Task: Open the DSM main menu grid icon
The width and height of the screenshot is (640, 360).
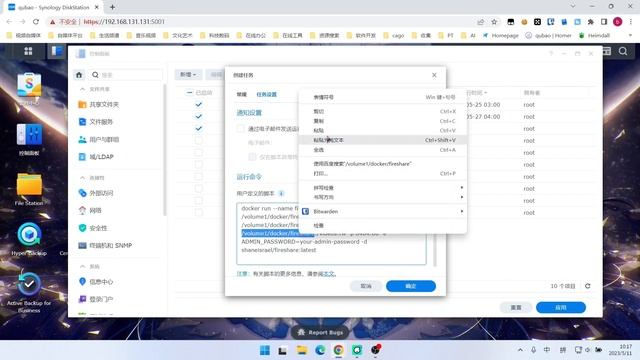Action: tap(28, 51)
